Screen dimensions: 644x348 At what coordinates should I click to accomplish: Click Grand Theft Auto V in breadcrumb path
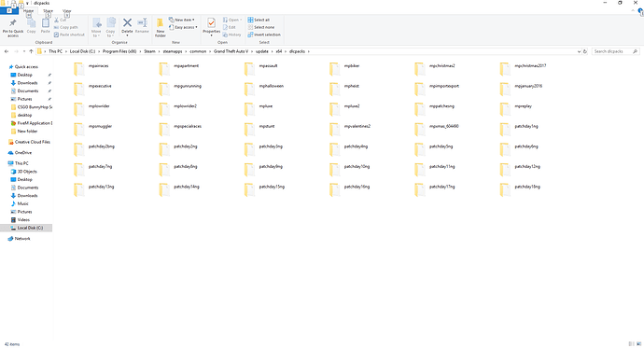point(231,51)
